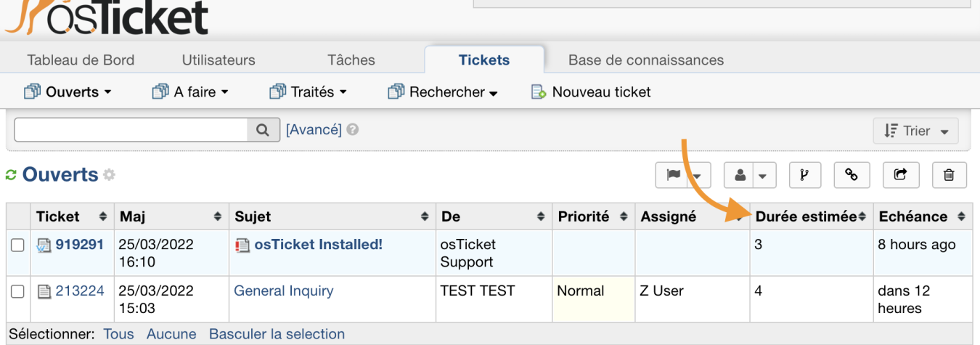This screenshot has height=345, width=980.
Task: Switch to the Utilisateurs tab
Action: click(x=219, y=60)
